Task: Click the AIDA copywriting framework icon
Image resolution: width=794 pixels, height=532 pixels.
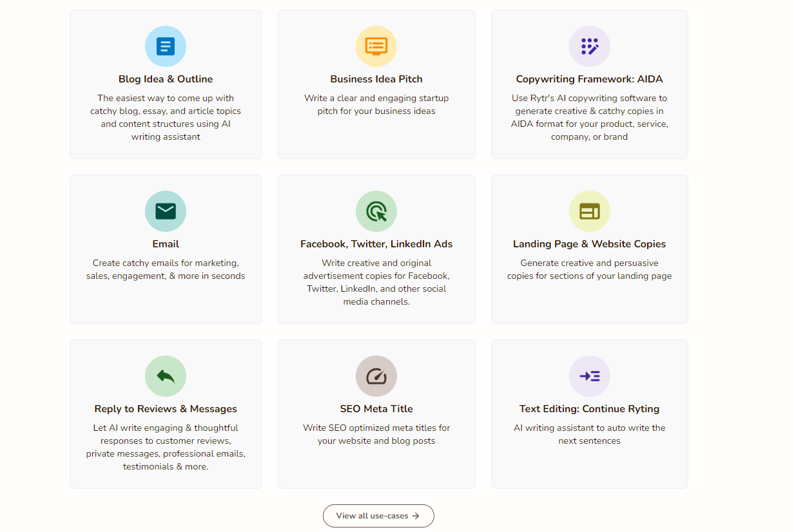Action: point(590,46)
